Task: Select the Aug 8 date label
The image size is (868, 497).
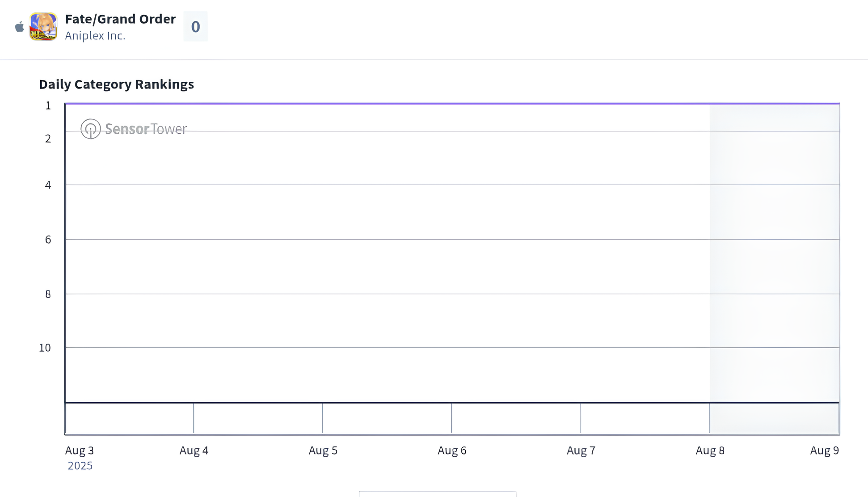Action: (x=710, y=451)
